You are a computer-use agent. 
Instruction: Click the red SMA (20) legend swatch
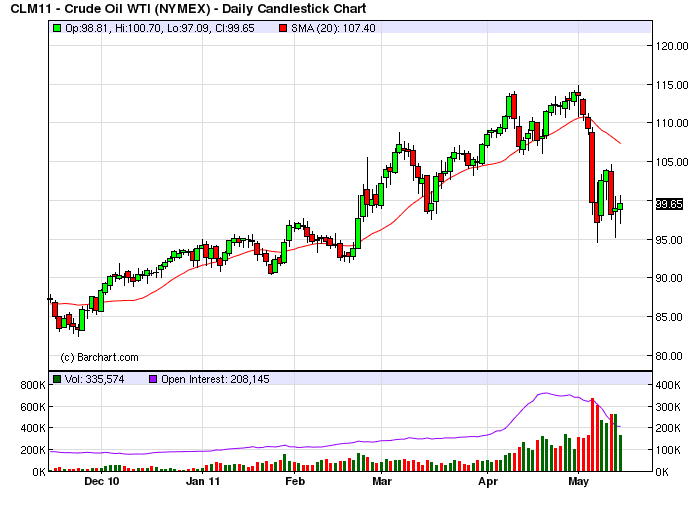283,29
